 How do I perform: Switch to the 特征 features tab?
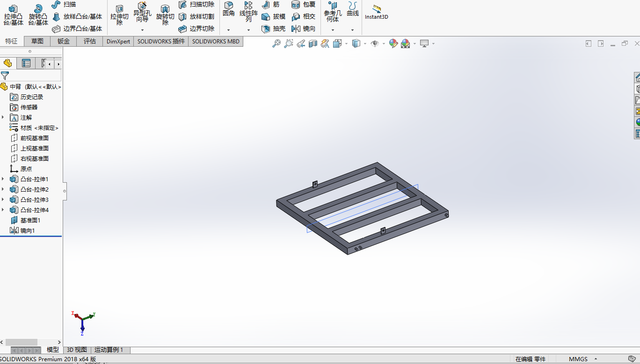[x=12, y=41]
